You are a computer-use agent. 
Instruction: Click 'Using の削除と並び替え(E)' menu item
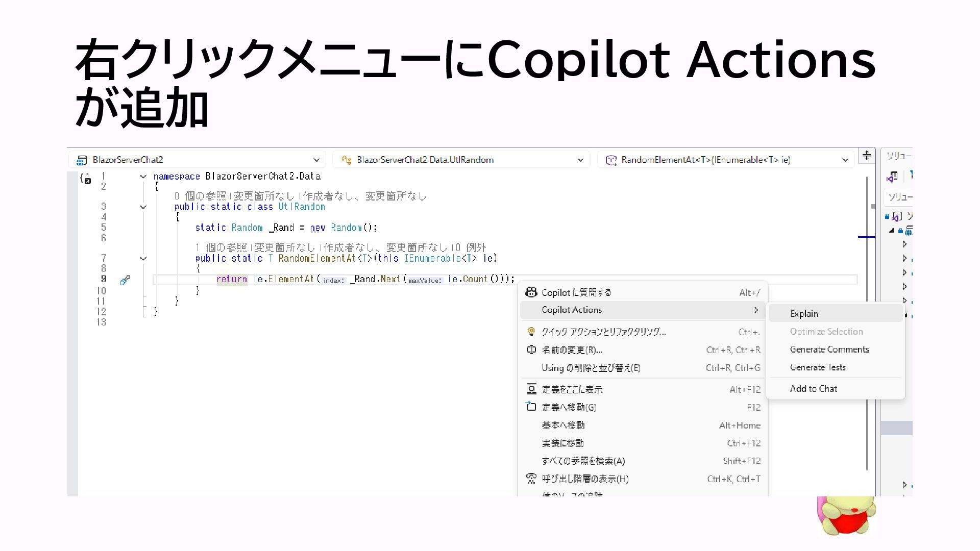(643, 367)
